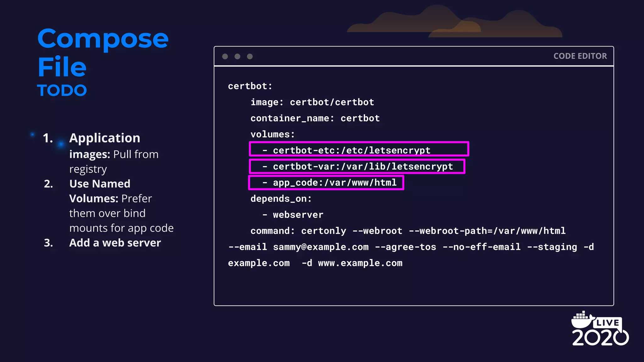Click the webserver dependency entry

pyautogui.click(x=297, y=215)
